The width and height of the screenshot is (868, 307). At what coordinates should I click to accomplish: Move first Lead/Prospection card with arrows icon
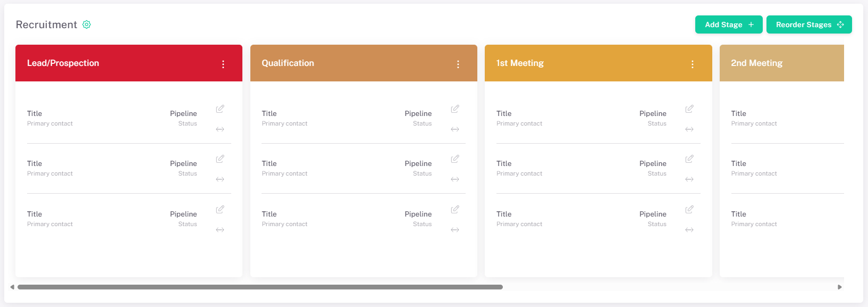tap(220, 129)
